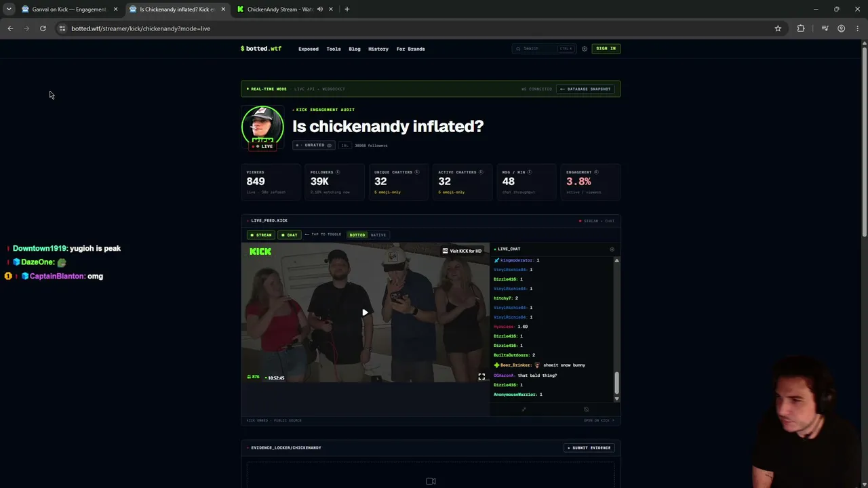Click the SIGN IN button
Image resolution: width=868 pixels, height=488 pixels.
pos(606,49)
